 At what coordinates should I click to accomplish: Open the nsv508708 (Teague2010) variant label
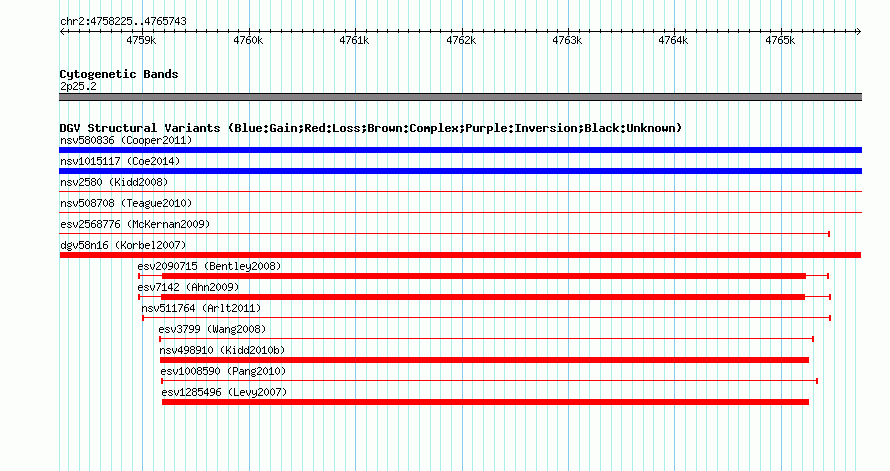tap(126, 203)
